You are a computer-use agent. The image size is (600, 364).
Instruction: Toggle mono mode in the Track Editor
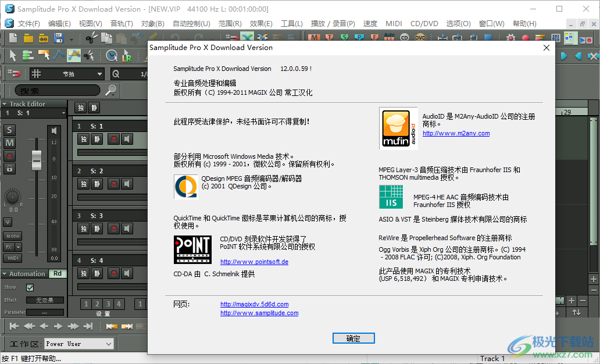click(x=13, y=236)
